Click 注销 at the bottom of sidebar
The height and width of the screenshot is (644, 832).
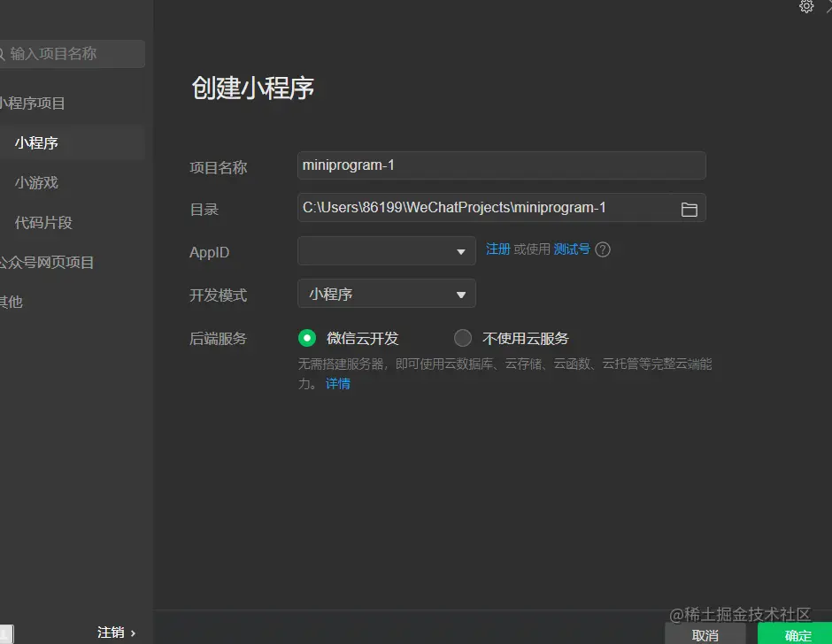click(116, 632)
